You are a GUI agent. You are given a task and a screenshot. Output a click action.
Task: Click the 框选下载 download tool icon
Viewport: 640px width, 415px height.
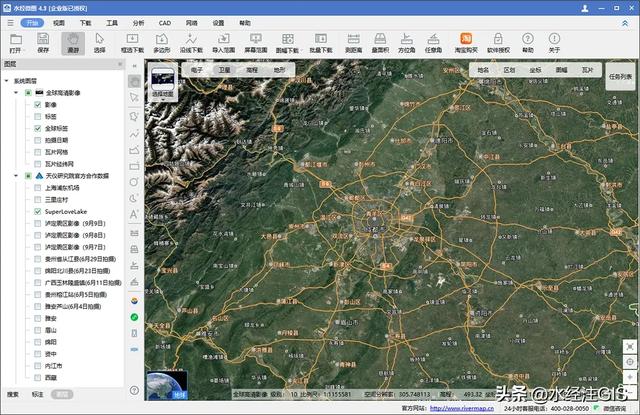[132, 41]
